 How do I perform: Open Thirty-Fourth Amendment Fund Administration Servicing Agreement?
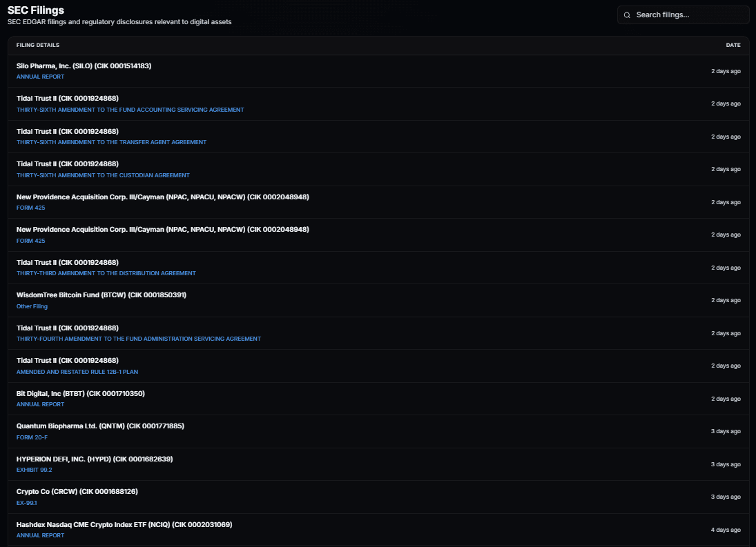pyautogui.click(x=138, y=339)
